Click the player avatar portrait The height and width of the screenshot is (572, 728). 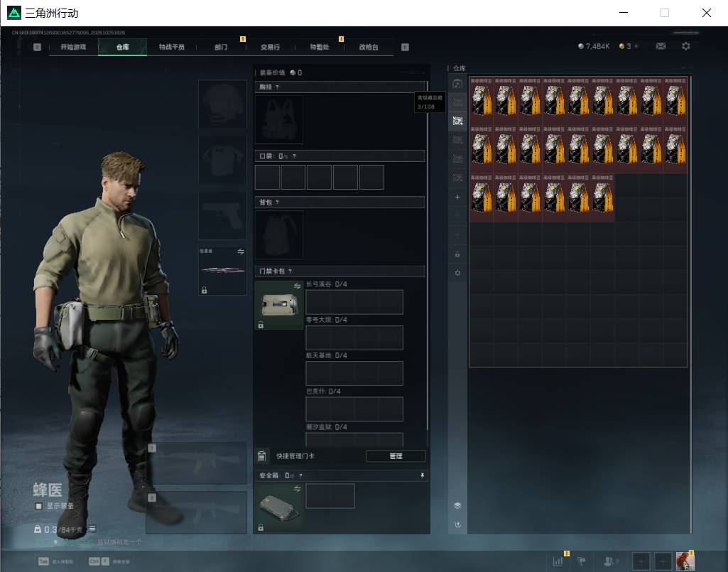(x=685, y=561)
